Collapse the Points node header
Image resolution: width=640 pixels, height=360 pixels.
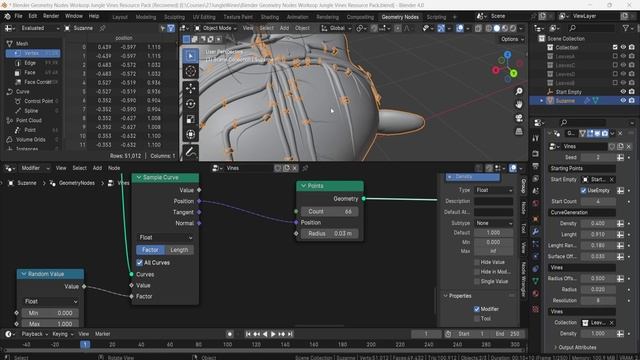[x=303, y=186]
